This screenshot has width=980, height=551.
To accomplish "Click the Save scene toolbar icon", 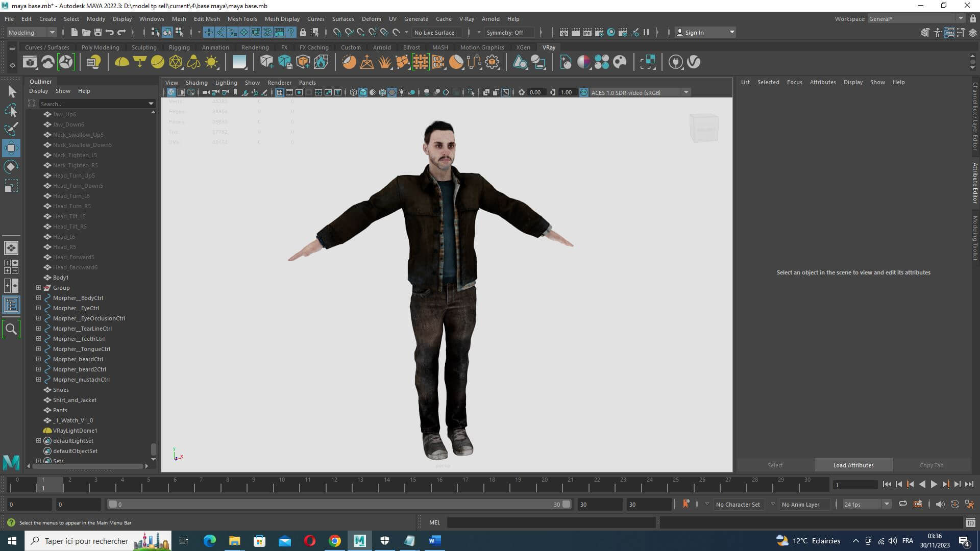I will [98, 32].
